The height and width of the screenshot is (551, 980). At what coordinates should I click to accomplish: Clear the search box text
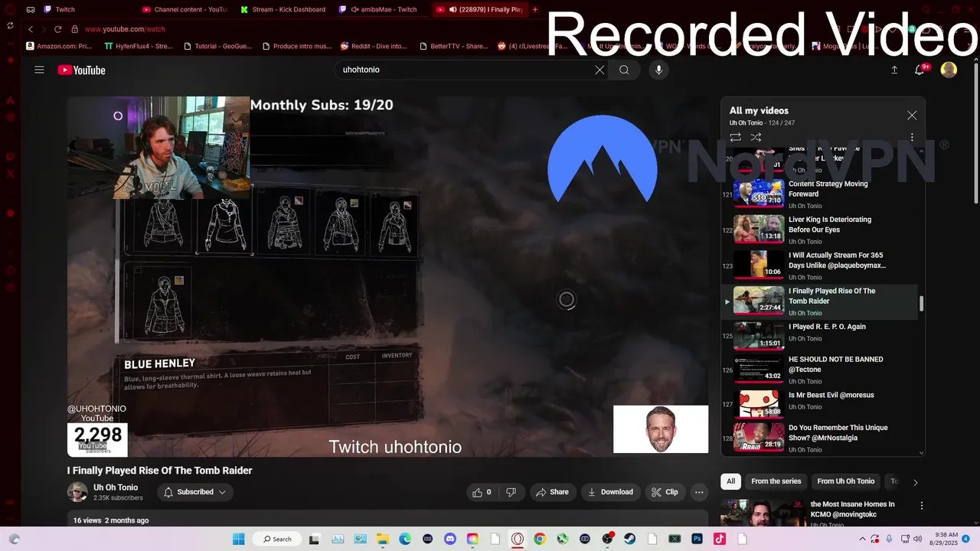(x=599, y=70)
